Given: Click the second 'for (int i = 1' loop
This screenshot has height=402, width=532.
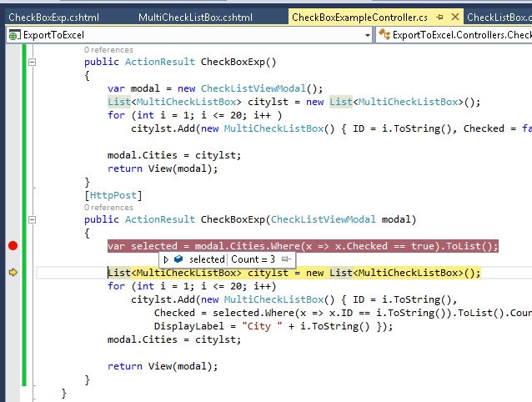Looking at the screenshot, I should pyautogui.click(x=192, y=286).
